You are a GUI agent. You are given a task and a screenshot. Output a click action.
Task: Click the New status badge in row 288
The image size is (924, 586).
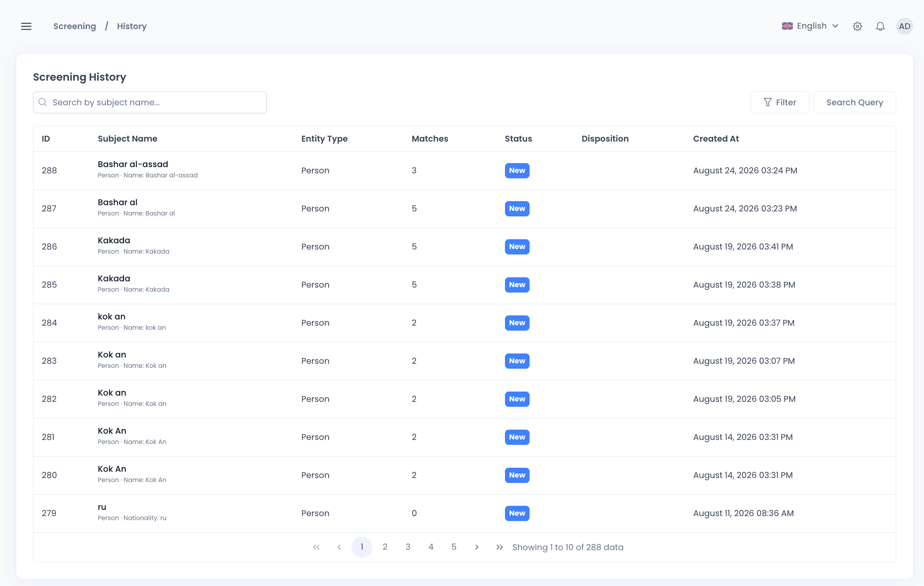tap(517, 170)
